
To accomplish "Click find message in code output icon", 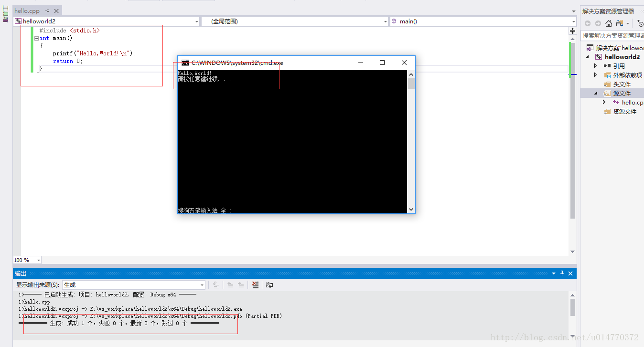I will (216, 285).
